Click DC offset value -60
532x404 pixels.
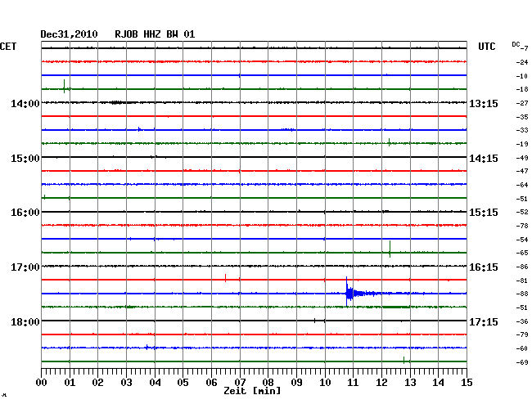(522, 348)
